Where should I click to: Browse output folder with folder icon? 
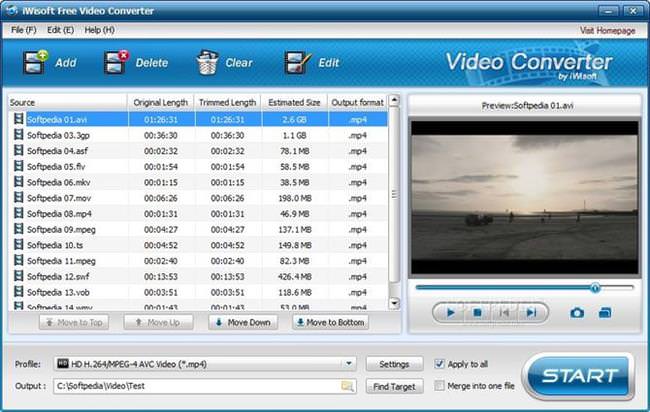click(x=347, y=386)
